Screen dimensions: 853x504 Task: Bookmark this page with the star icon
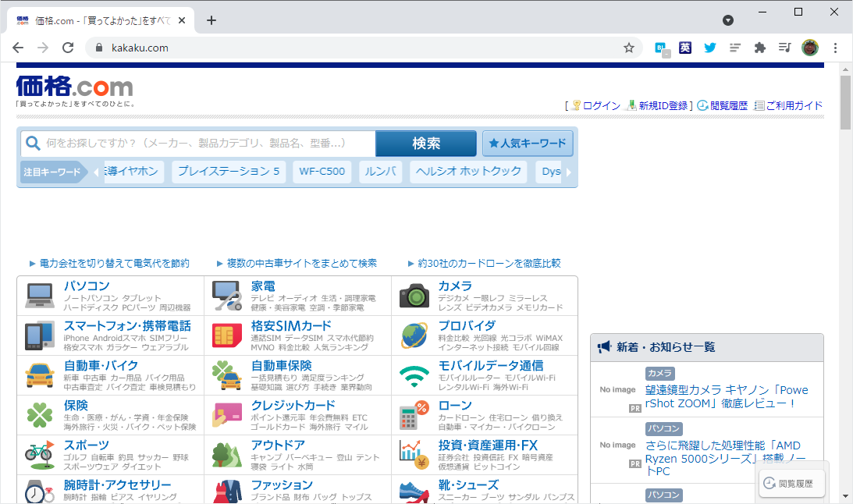click(629, 48)
